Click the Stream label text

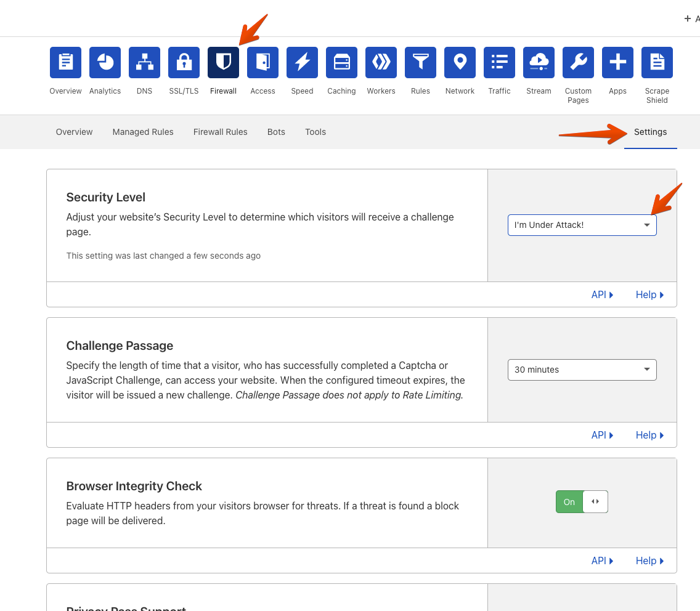pyautogui.click(x=539, y=91)
